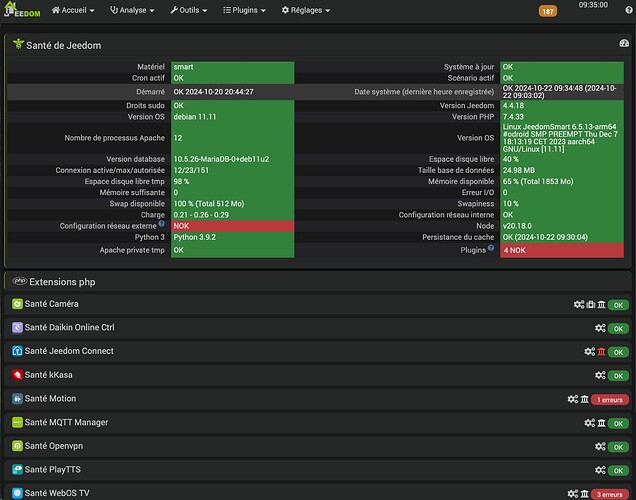Click the OK badge on Santé Jeedom Connect
636x500 pixels.
618,352
